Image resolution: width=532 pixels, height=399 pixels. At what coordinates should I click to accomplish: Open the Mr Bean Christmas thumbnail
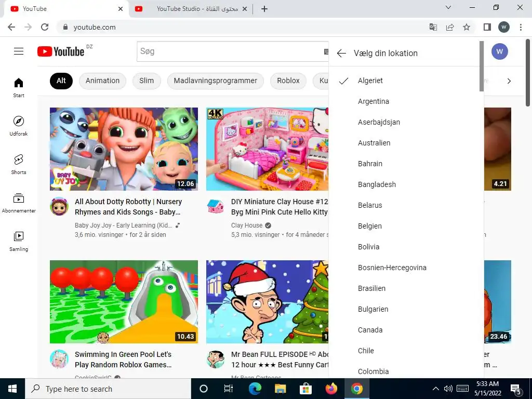268,302
